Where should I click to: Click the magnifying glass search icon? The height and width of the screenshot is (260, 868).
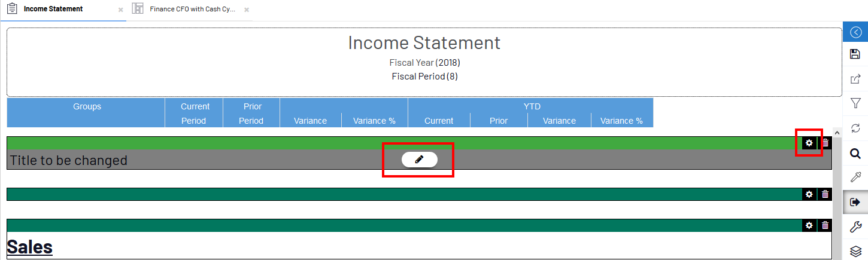[x=855, y=154]
